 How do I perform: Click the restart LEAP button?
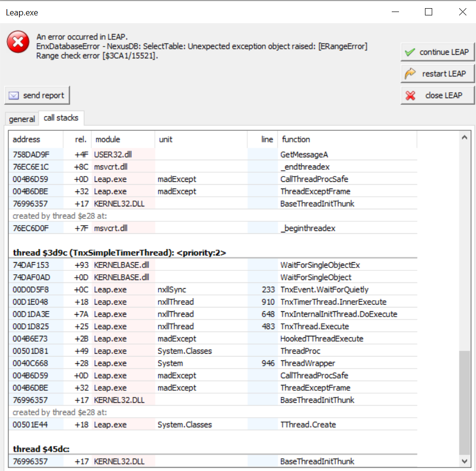pos(437,74)
